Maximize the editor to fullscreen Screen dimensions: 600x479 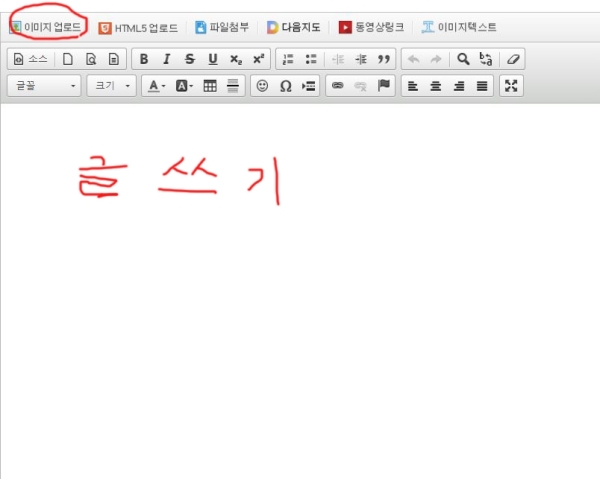click(x=511, y=86)
